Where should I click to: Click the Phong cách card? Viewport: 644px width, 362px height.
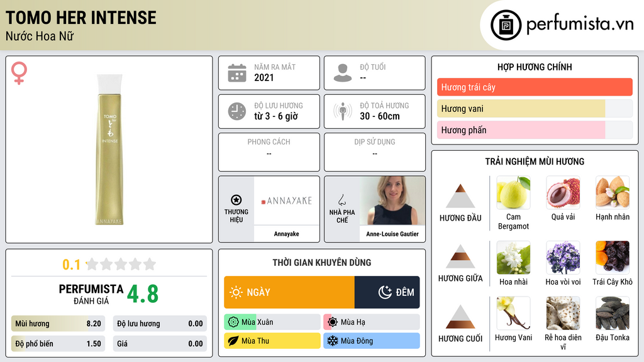[269, 152]
